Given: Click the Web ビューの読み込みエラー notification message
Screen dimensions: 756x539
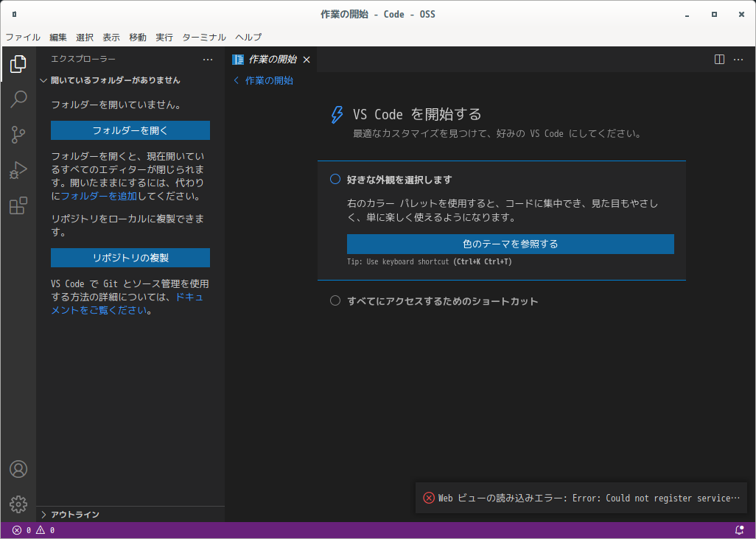Looking at the screenshot, I should point(589,498).
